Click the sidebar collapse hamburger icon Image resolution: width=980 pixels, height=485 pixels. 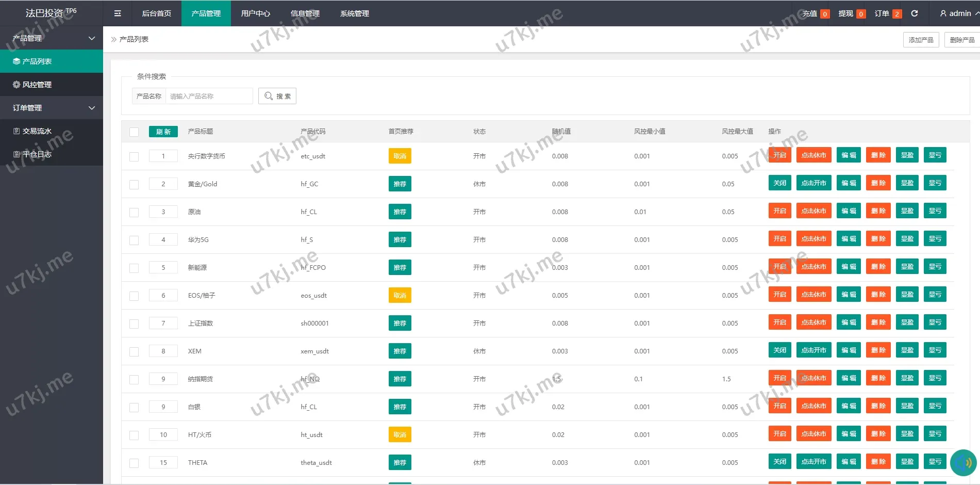pyautogui.click(x=118, y=13)
